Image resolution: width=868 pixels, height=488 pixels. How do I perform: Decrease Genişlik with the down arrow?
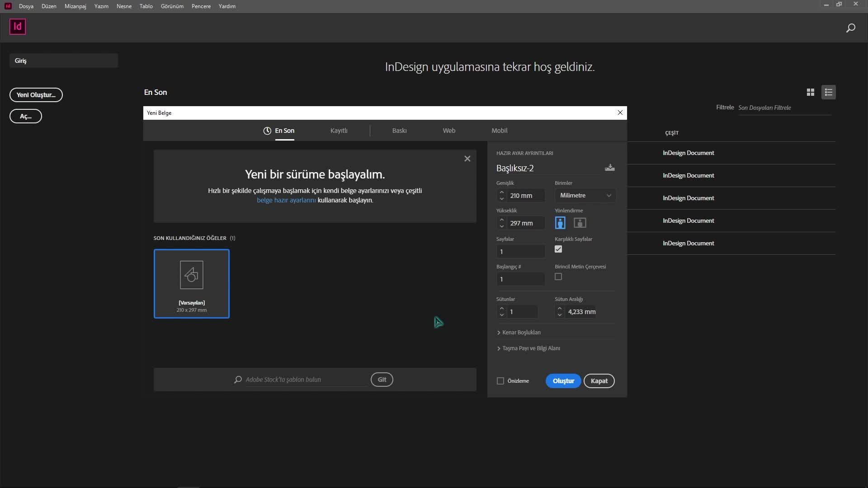[501, 199]
